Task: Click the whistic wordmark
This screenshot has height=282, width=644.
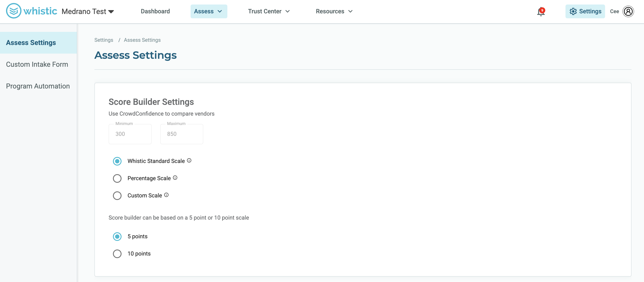Action: (x=40, y=11)
